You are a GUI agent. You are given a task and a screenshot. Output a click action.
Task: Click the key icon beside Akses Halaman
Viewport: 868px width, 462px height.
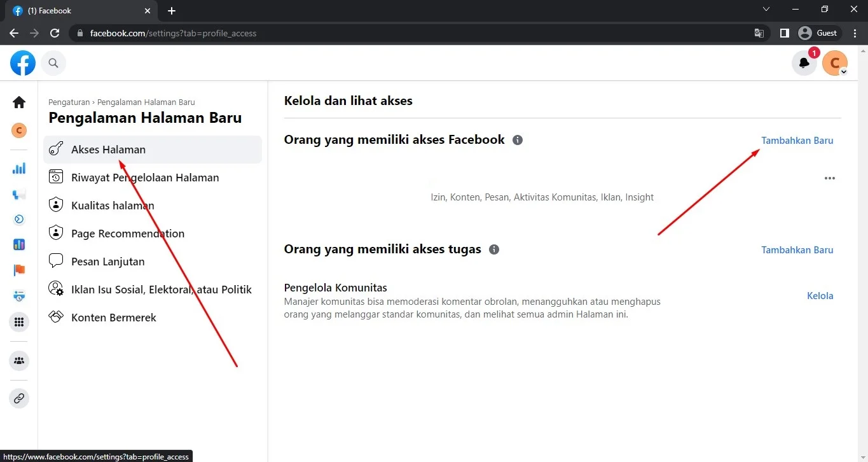pos(57,150)
